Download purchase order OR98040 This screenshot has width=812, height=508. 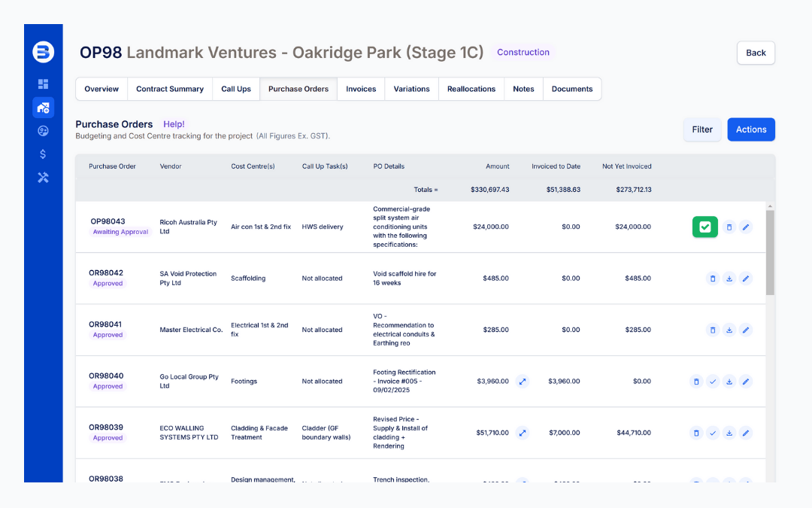pos(729,382)
